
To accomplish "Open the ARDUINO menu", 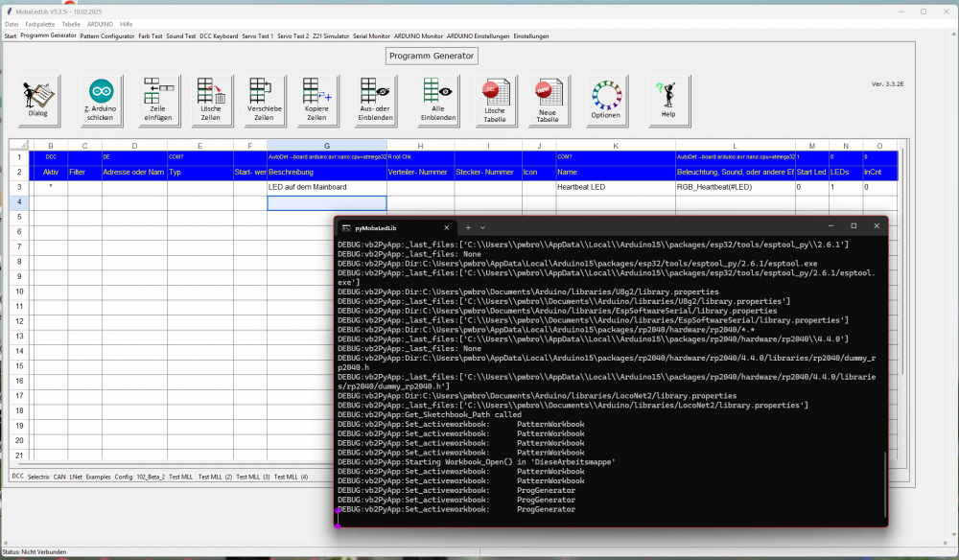I will (x=100, y=25).
